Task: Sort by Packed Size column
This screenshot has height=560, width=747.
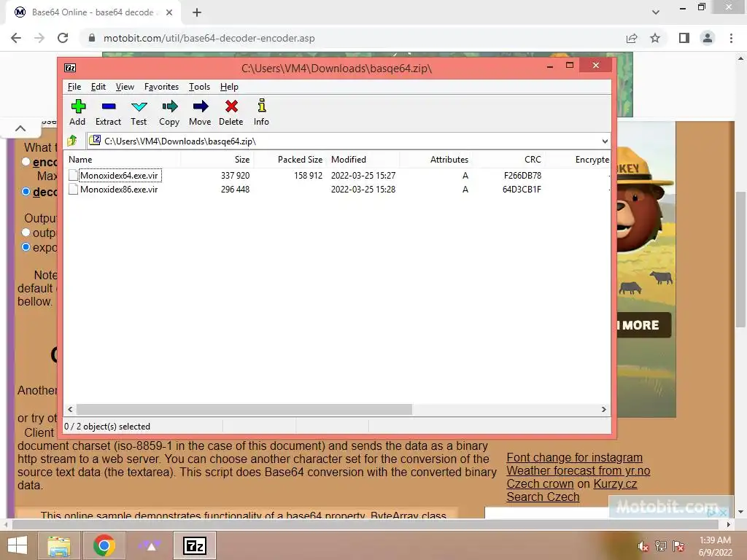Action: [x=290, y=160]
